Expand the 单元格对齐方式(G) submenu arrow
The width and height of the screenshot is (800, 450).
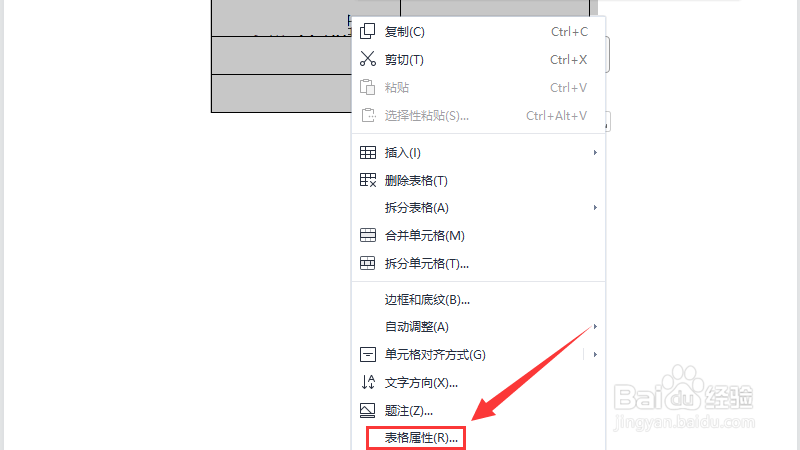pyautogui.click(x=595, y=355)
